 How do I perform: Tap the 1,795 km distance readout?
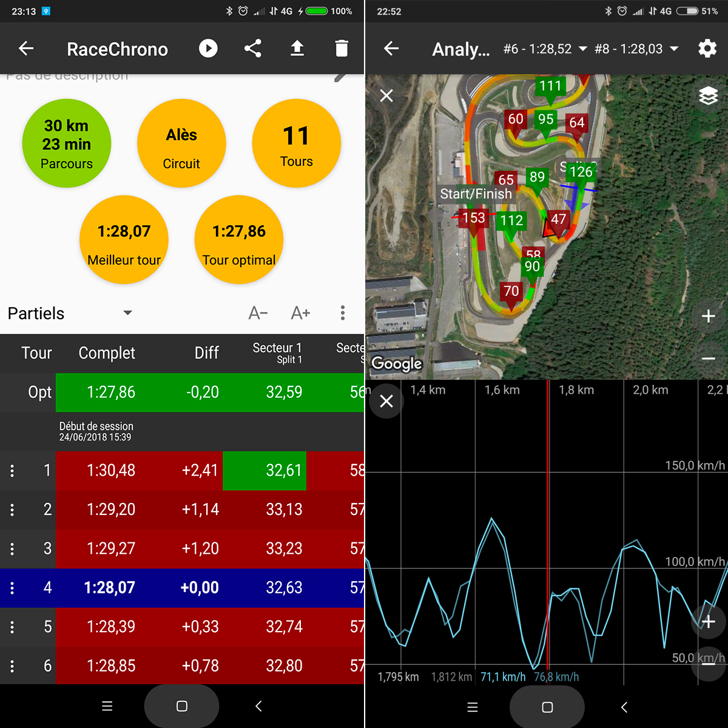(398, 677)
